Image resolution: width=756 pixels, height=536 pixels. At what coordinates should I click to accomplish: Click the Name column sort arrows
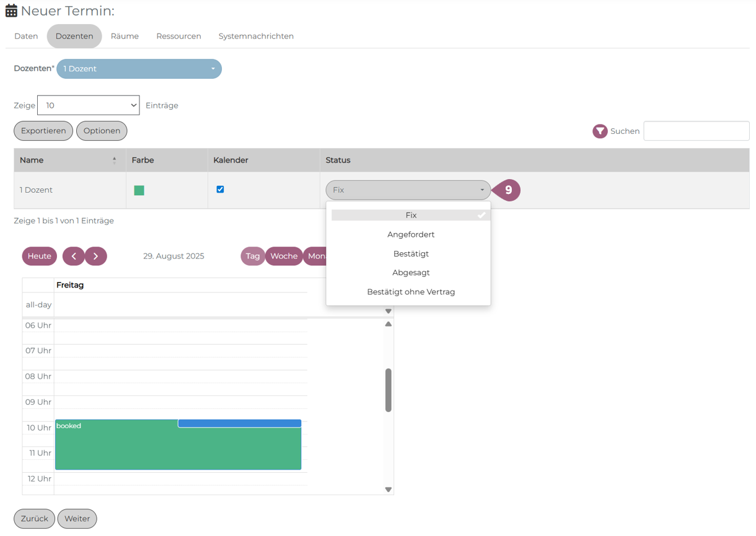point(114,160)
